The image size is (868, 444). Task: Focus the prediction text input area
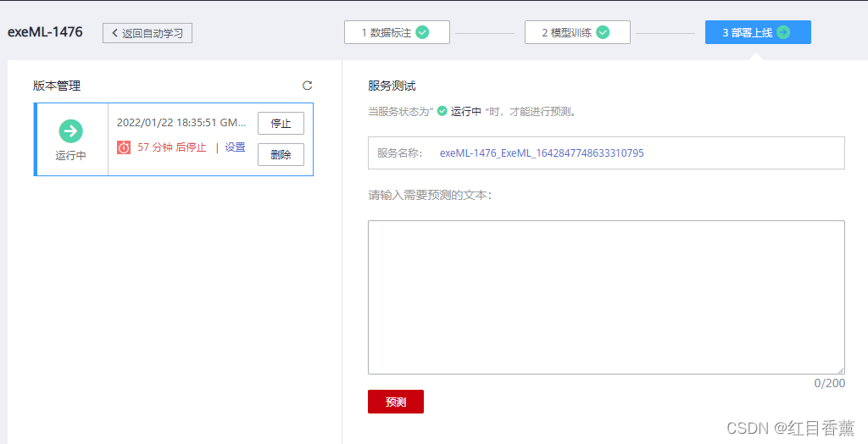coord(606,297)
